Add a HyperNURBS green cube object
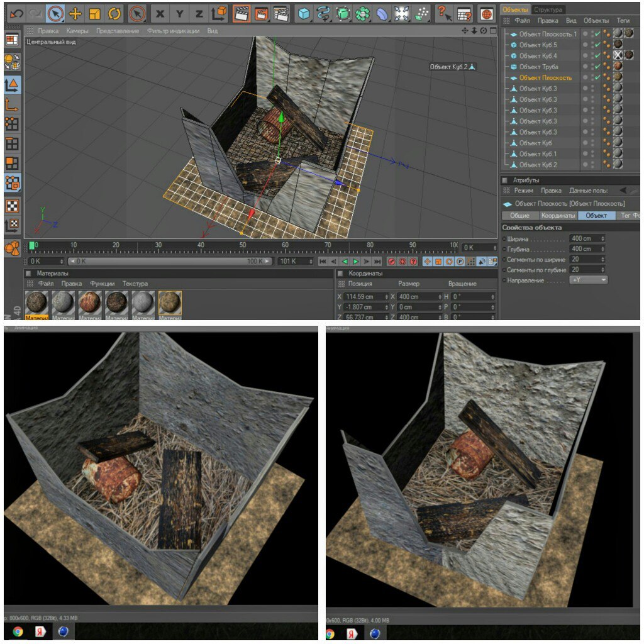The width and height of the screenshot is (644, 644). [x=343, y=14]
